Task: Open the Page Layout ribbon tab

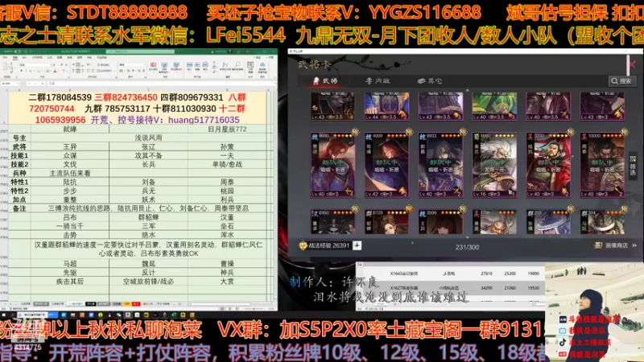Action: tap(37, 57)
